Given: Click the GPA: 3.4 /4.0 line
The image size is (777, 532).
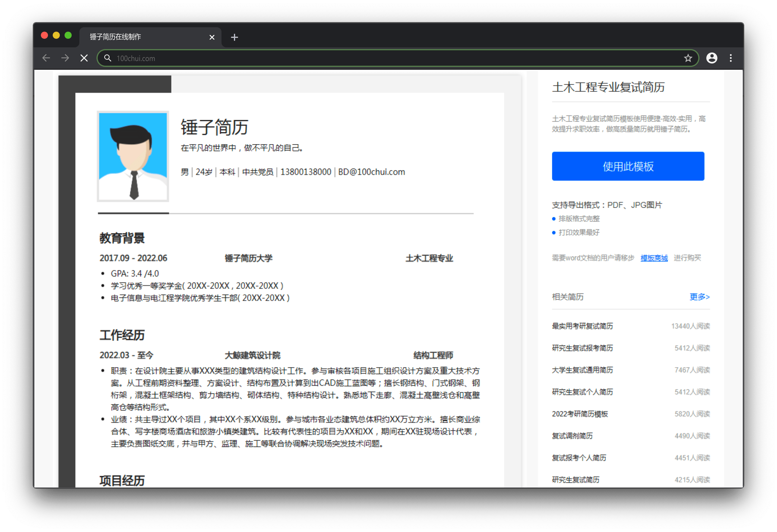Looking at the screenshot, I should [x=135, y=274].
